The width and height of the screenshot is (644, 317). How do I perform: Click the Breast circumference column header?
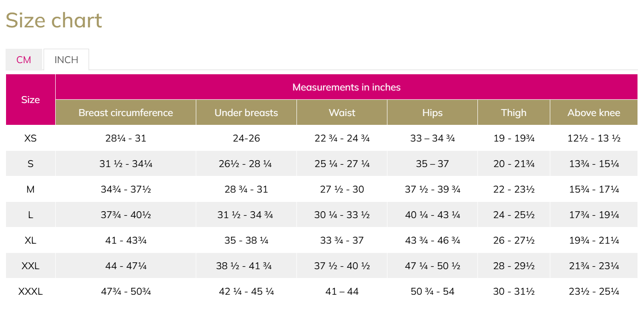tap(126, 113)
